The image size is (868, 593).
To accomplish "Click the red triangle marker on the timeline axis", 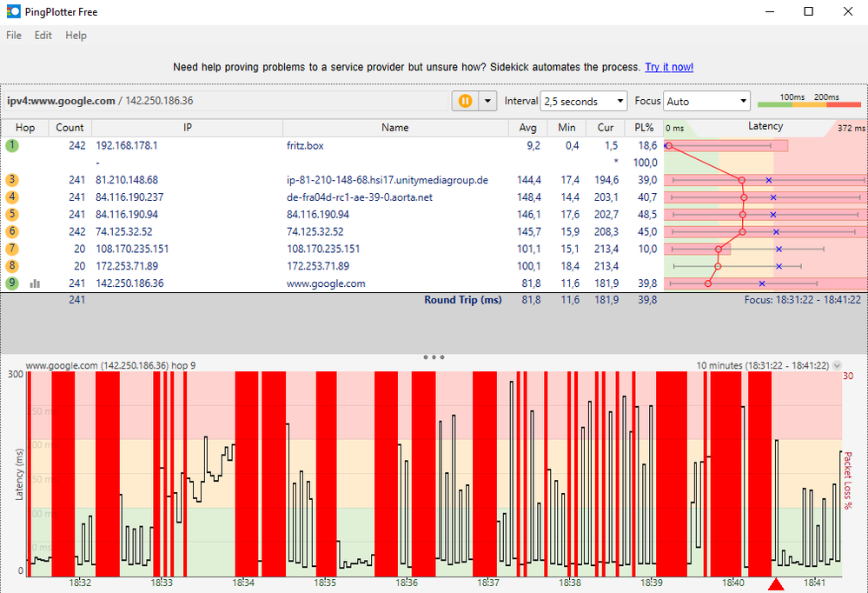I will [776, 584].
